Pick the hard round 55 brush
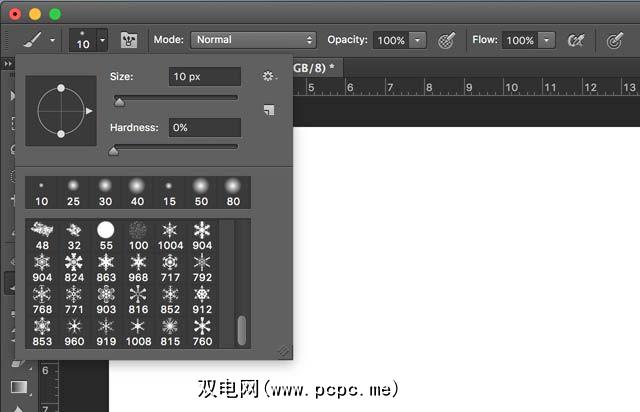This screenshot has height=412, width=640. pyautogui.click(x=106, y=235)
